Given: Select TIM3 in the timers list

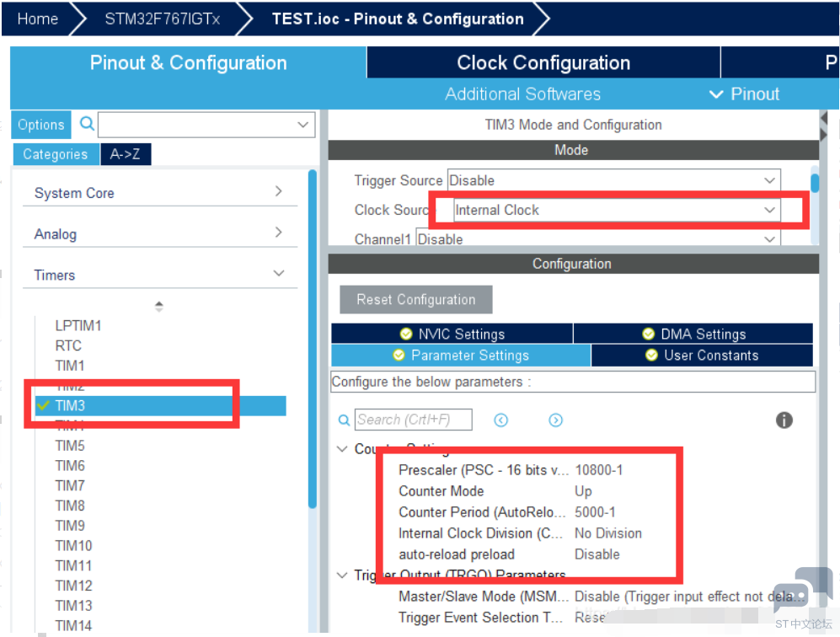Looking at the screenshot, I should [x=161, y=405].
